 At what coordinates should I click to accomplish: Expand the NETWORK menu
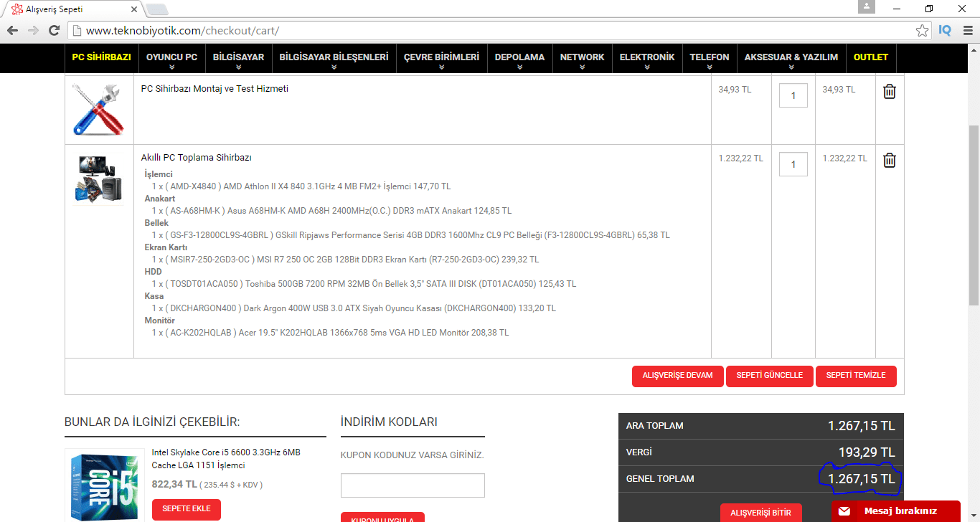[x=582, y=57]
